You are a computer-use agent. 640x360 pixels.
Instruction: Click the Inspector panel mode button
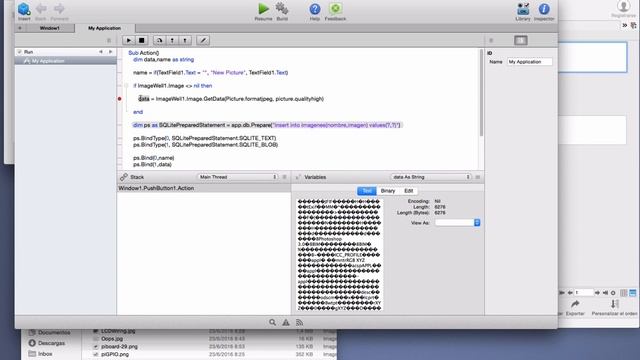click(x=520, y=40)
